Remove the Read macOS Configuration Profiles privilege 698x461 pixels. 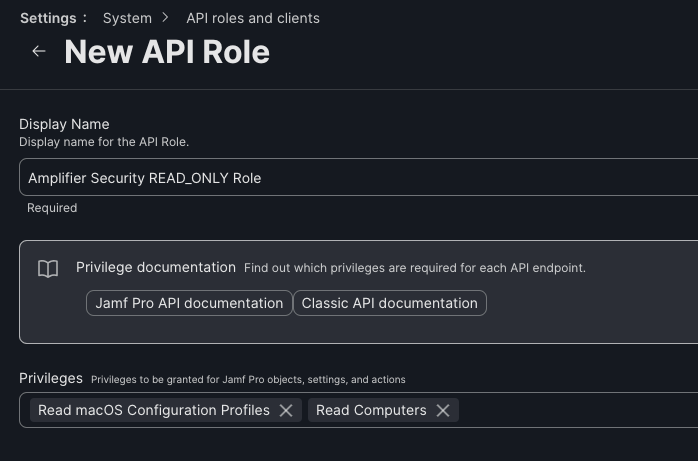(x=286, y=410)
